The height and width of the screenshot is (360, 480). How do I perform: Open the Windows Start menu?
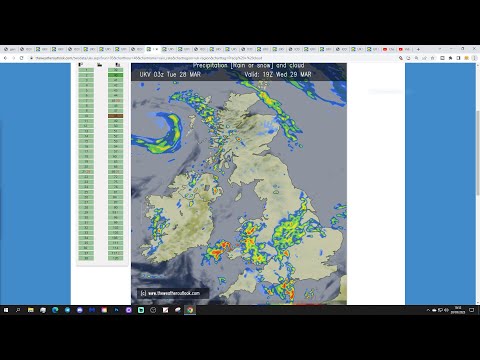click(x=6, y=310)
